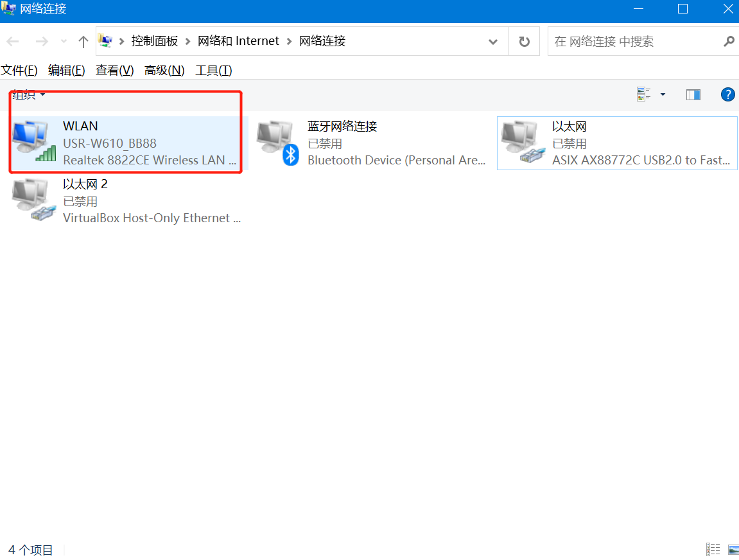Switch to large icons view in status bar
This screenshot has height=560, width=739.
[733, 549]
